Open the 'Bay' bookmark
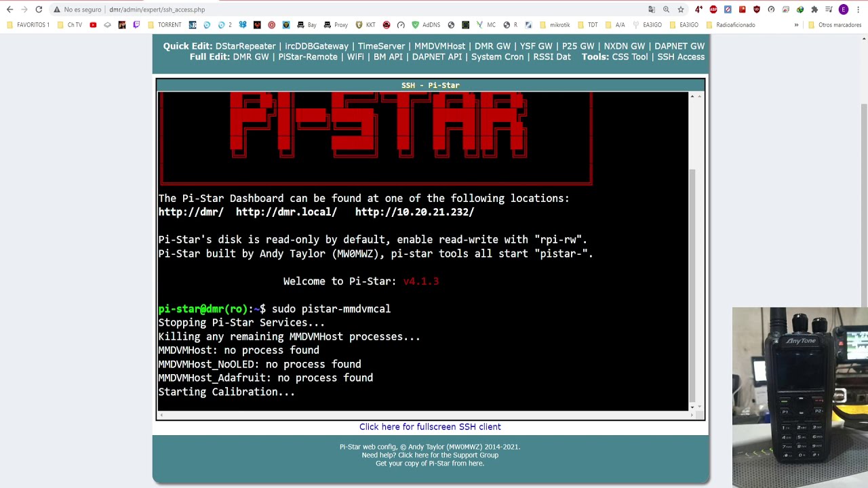 [307, 25]
